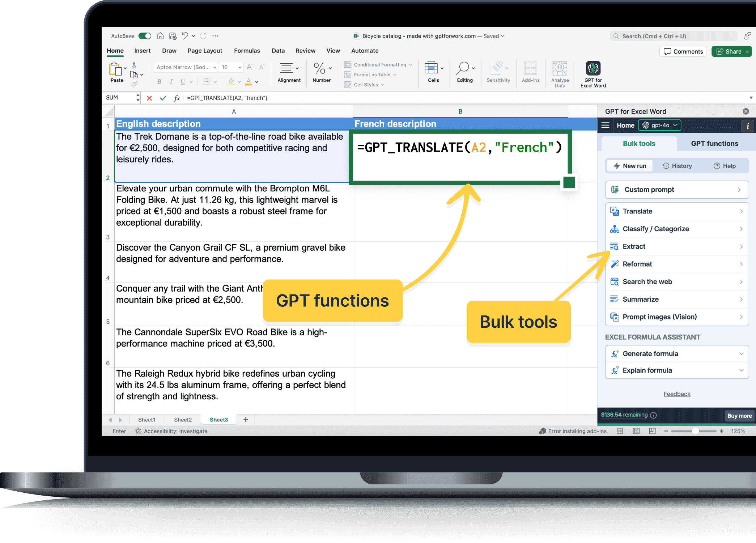Open the Feedback link

[676, 394]
